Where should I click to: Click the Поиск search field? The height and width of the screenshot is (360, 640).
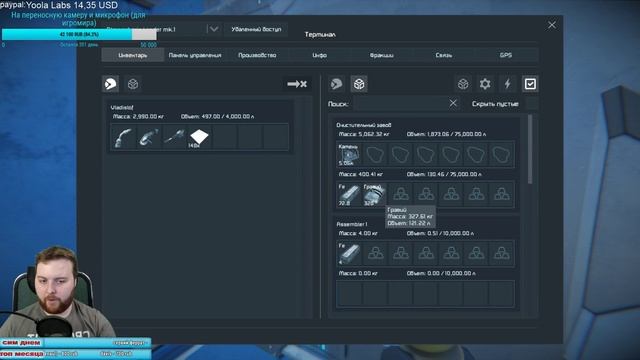click(x=401, y=104)
